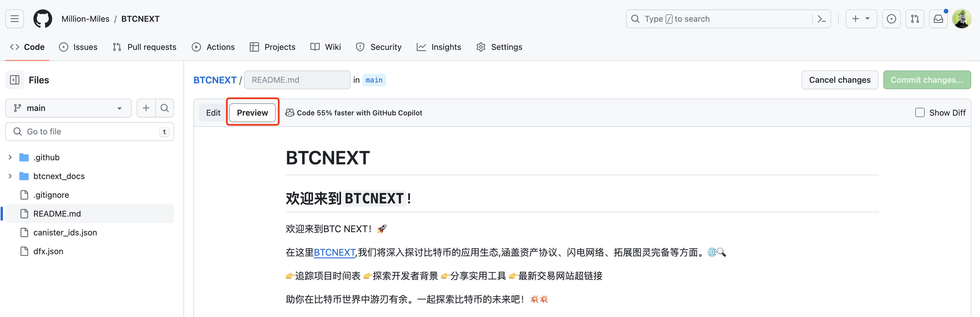980x317 pixels.
Task: Switch to the Security tab
Action: point(379,47)
